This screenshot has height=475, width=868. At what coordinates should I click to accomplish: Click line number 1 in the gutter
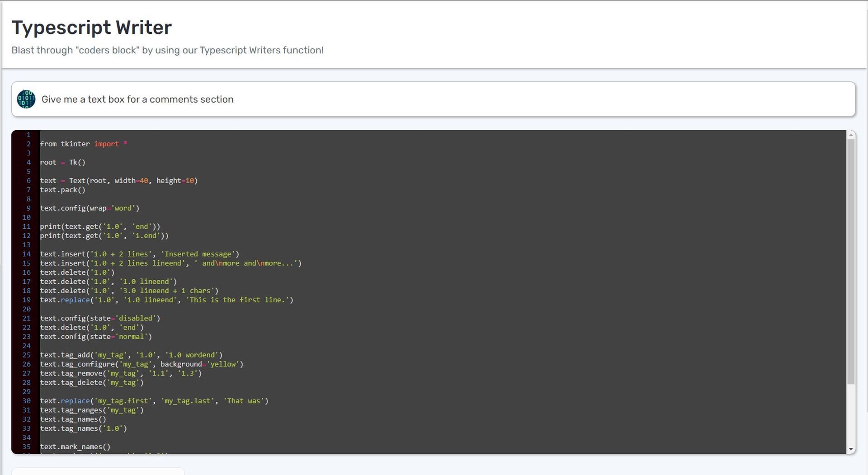pyautogui.click(x=28, y=135)
